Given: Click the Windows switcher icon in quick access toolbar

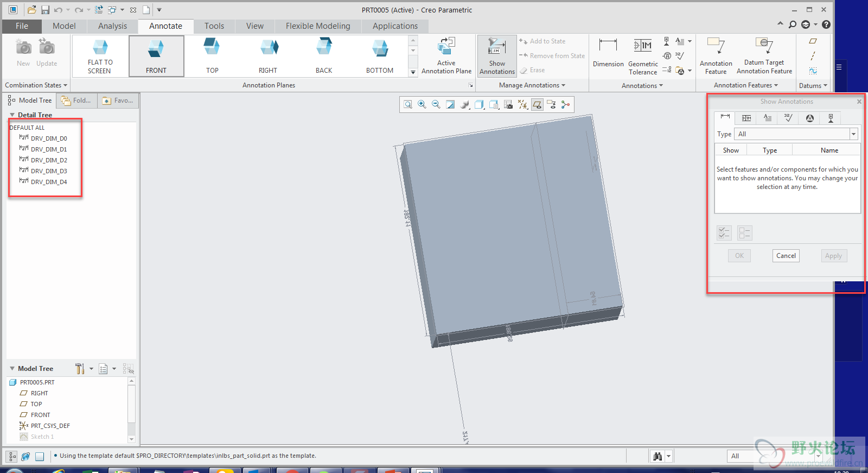Looking at the screenshot, I should point(112,10).
